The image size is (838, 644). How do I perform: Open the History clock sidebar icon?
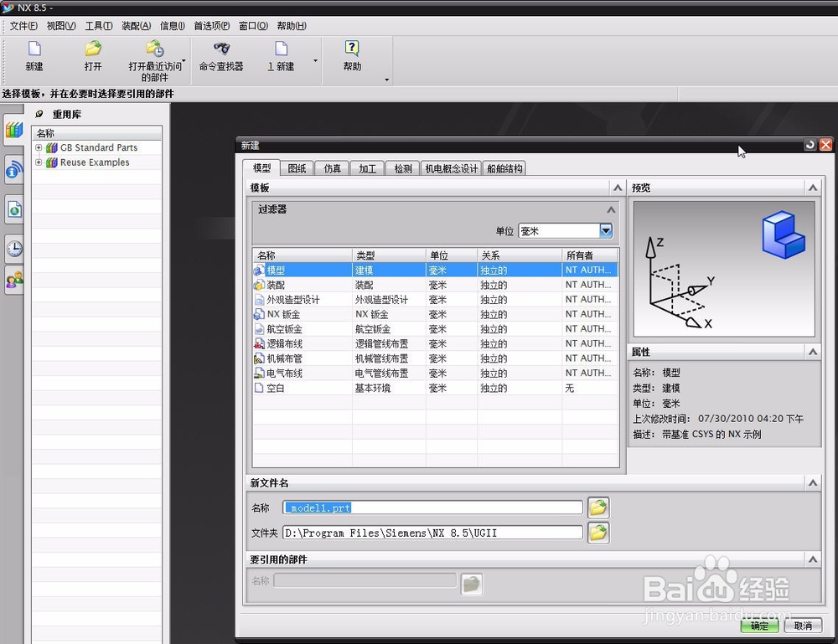14,249
